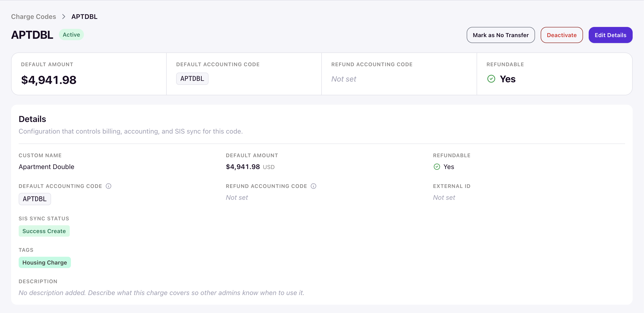Click the No description added placeholder text
Image resolution: width=644 pixels, height=313 pixels.
(161, 293)
